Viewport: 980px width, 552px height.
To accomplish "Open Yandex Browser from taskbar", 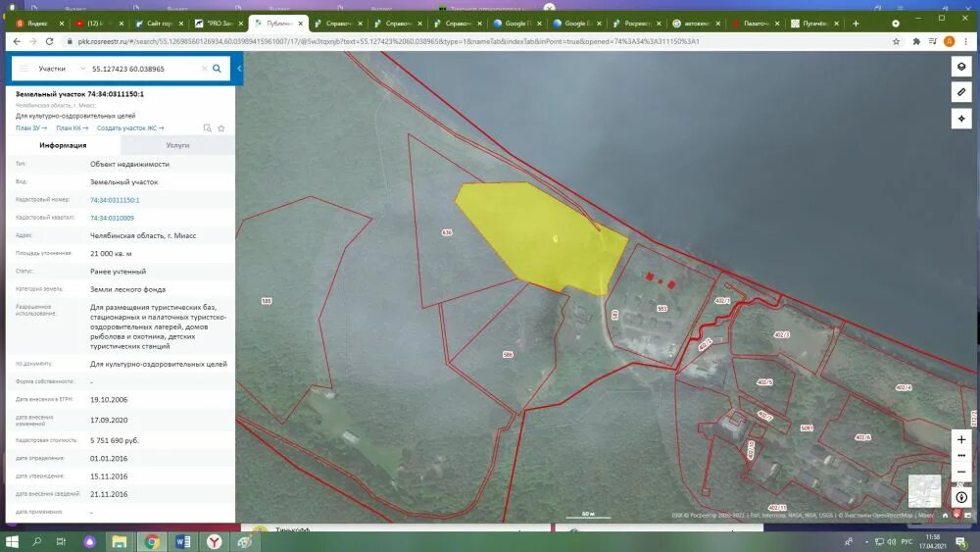I will [x=215, y=541].
